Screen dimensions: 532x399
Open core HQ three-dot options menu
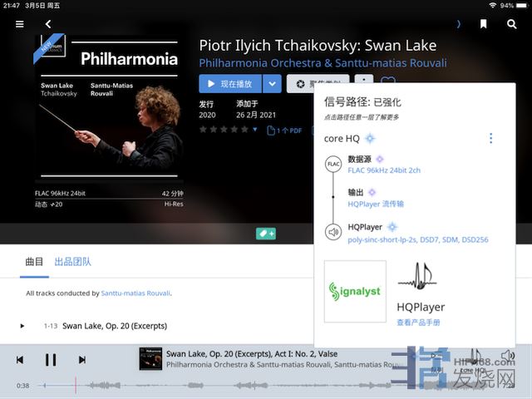(490, 139)
